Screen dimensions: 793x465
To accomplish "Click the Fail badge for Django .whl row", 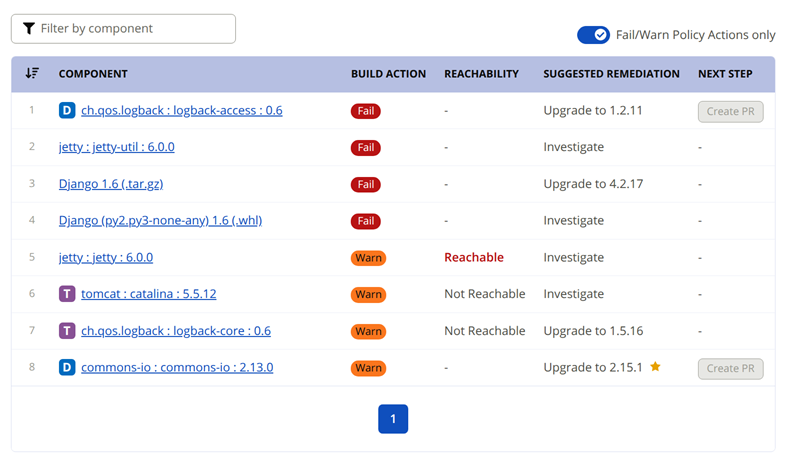I will tap(366, 221).
